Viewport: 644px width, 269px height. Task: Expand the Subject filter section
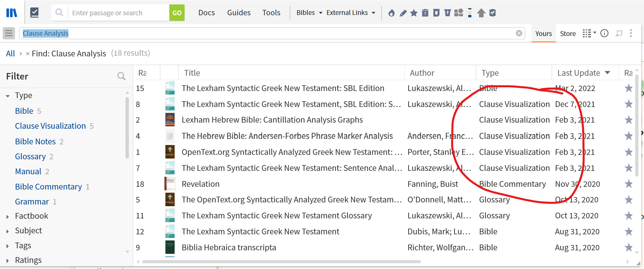coord(7,231)
